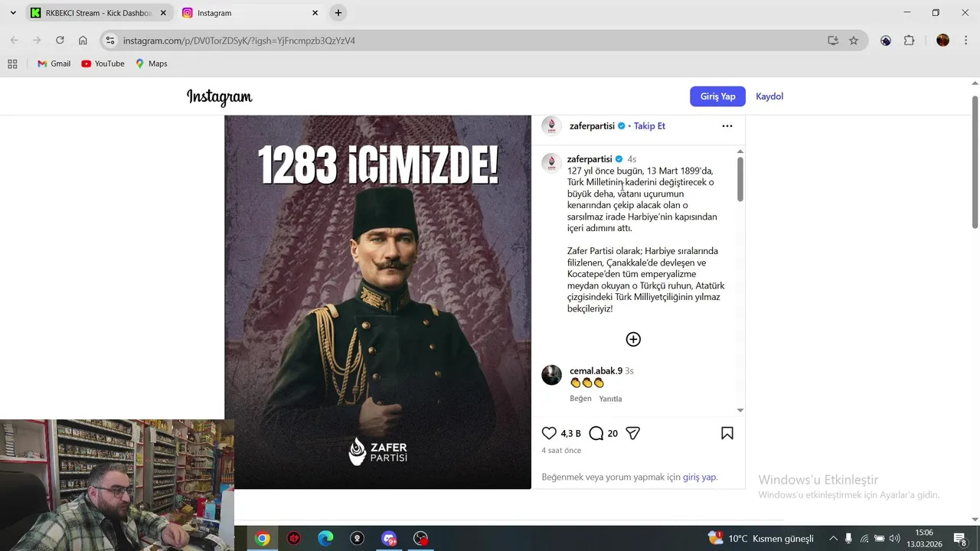The height and width of the screenshot is (551, 980).
Task: Open the tab search dropdown arrow
Action: 13,13
